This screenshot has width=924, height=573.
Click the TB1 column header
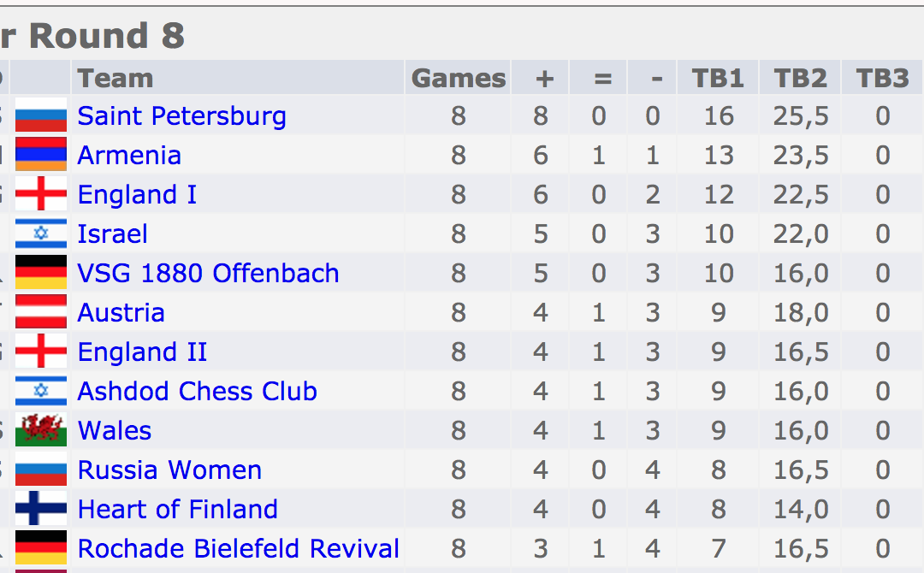pyautogui.click(x=718, y=78)
